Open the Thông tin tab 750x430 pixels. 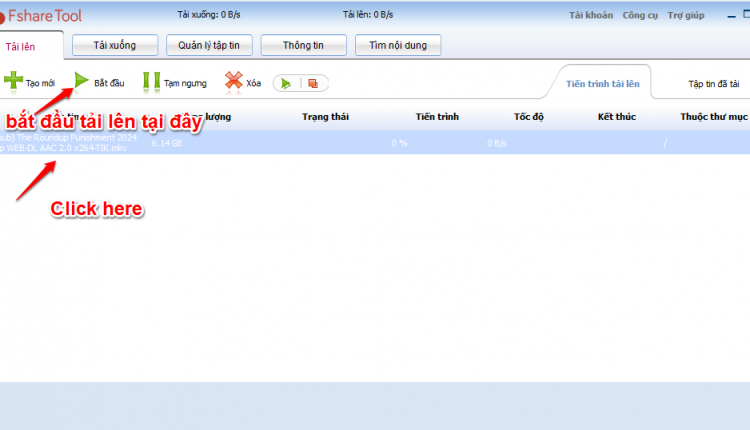click(303, 45)
